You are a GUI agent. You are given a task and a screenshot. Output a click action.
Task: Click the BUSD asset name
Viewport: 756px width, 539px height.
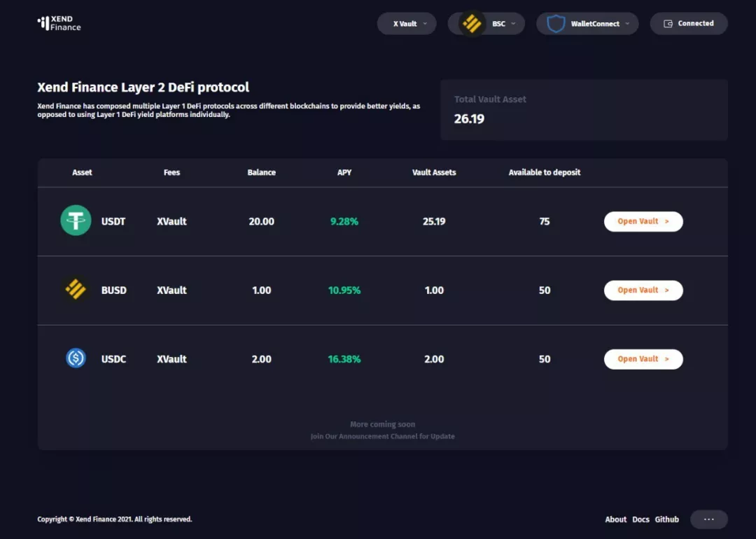114,290
